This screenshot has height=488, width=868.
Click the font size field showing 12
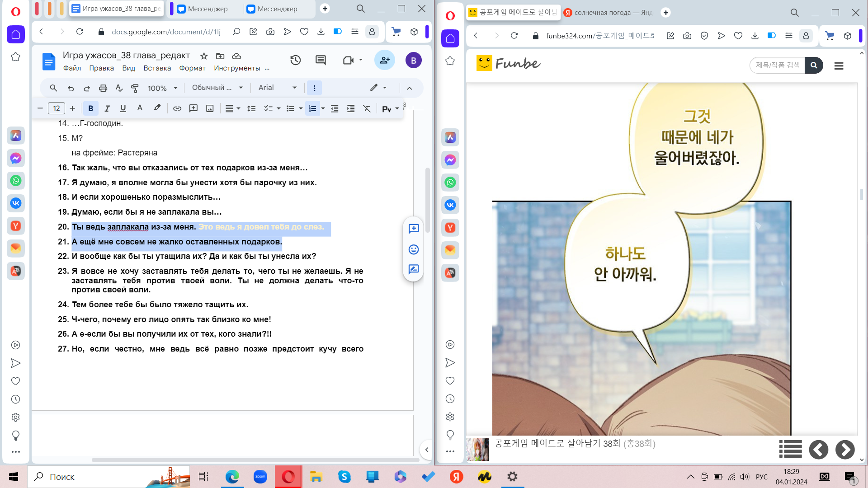[x=57, y=108]
